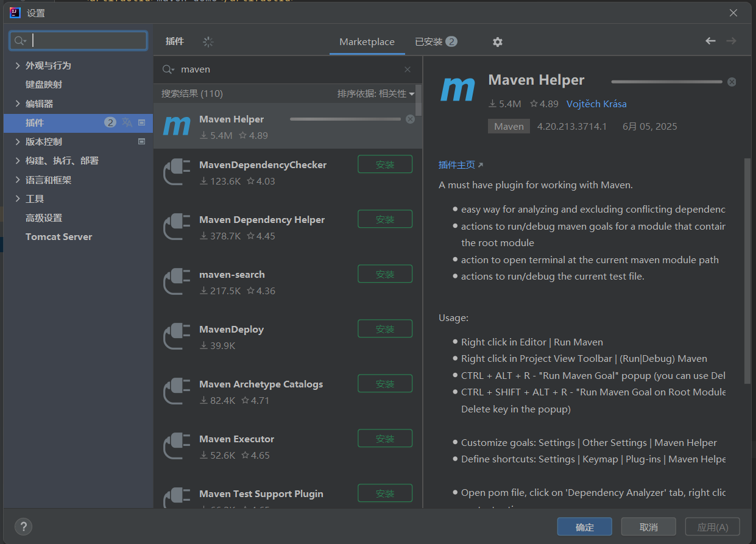The height and width of the screenshot is (544, 756).
Task: Click MavenDeploy plug icon
Action: tap(177, 336)
